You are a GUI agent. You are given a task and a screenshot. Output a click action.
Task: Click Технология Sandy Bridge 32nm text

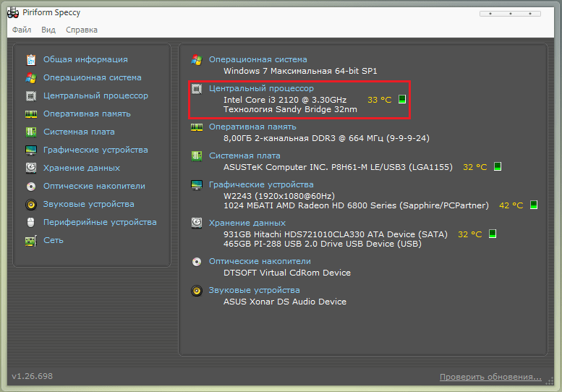290,109
